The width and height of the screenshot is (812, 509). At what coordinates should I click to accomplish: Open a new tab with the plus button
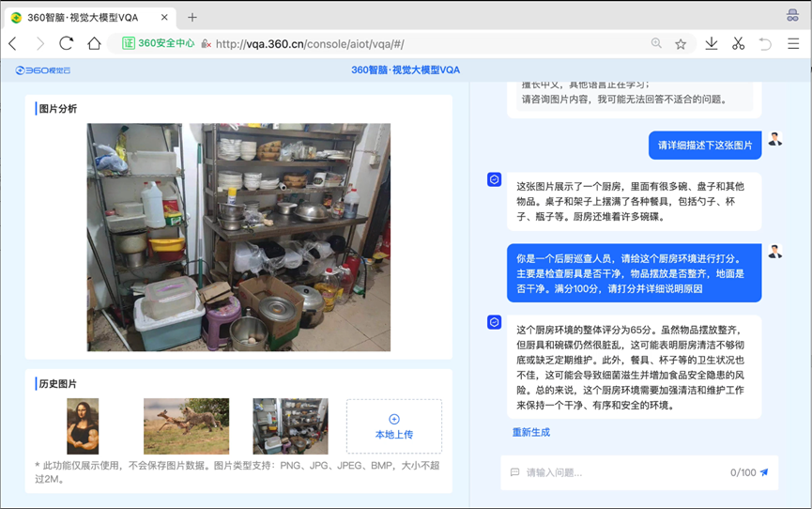coord(192,17)
